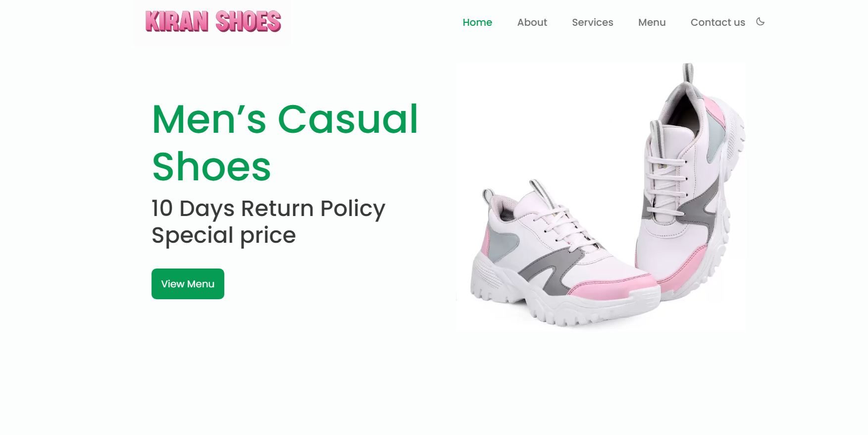Screen dimensions: 868x435
Task: Go to the Home nav link
Action: [x=477, y=22]
